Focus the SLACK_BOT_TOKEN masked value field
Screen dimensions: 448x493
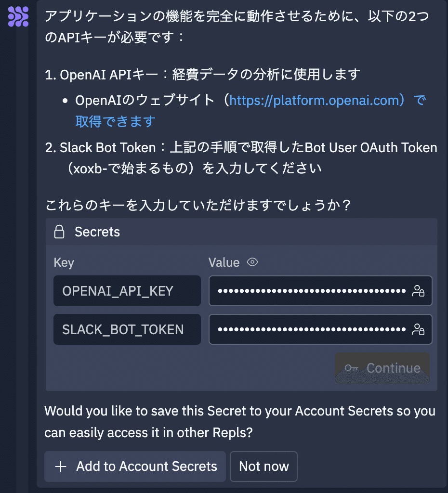312,329
